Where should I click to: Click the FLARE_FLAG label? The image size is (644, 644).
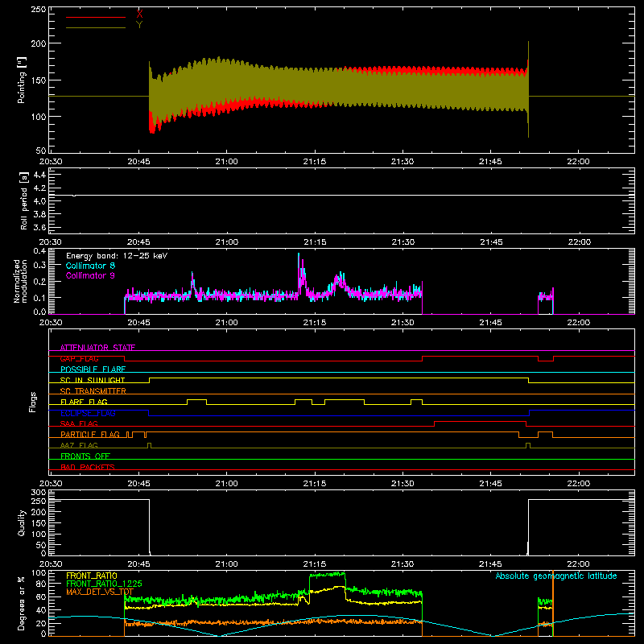click(x=84, y=402)
